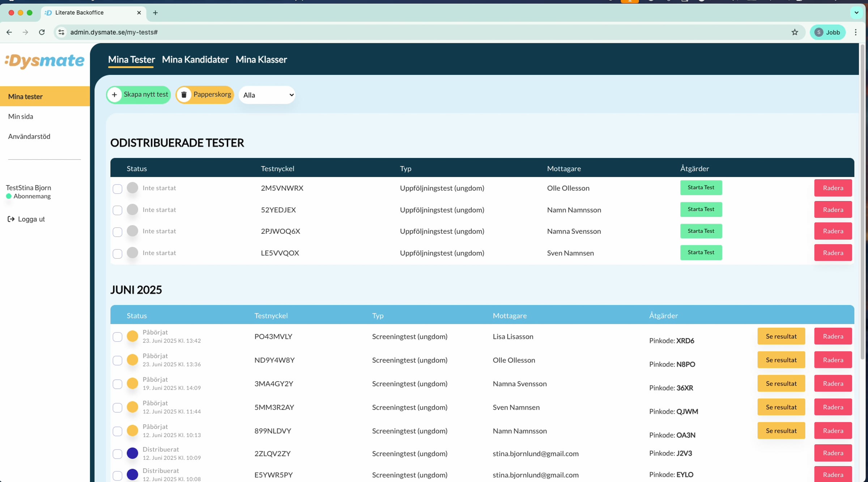Switch to Mina Klasser tab
This screenshot has height=482, width=868.
(261, 60)
